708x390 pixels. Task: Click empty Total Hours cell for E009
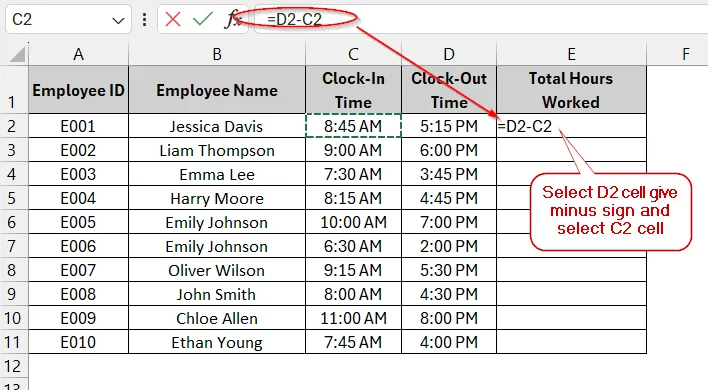click(x=572, y=318)
